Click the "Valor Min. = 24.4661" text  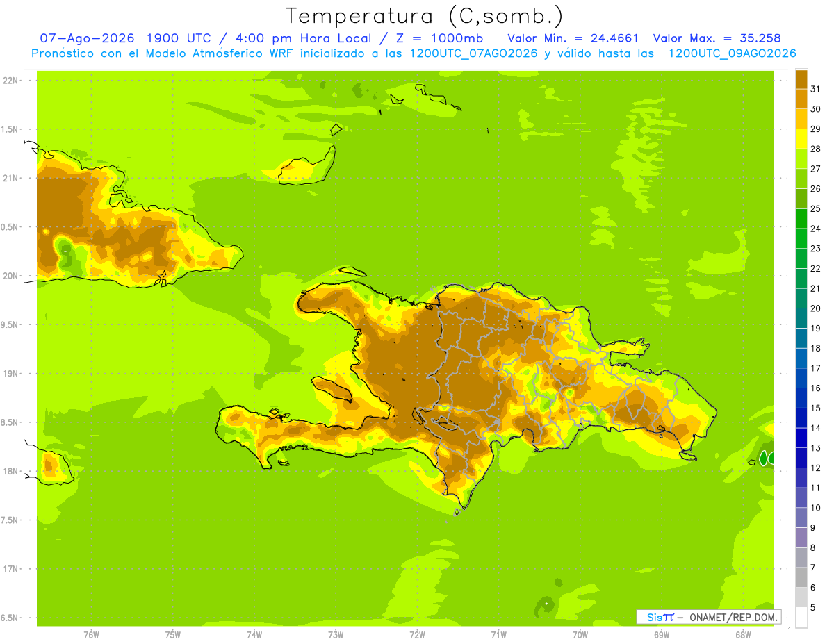(x=573, y=38)
